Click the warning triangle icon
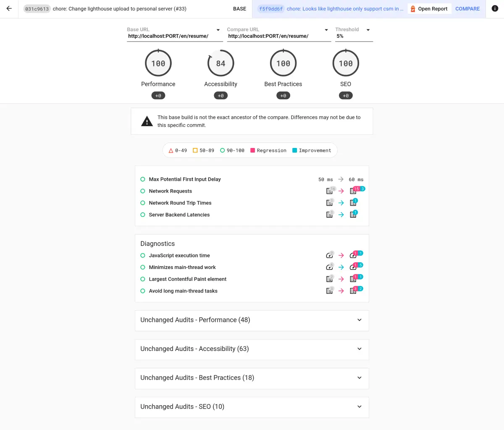Screen dimensions: 504x430 [147, 121]
